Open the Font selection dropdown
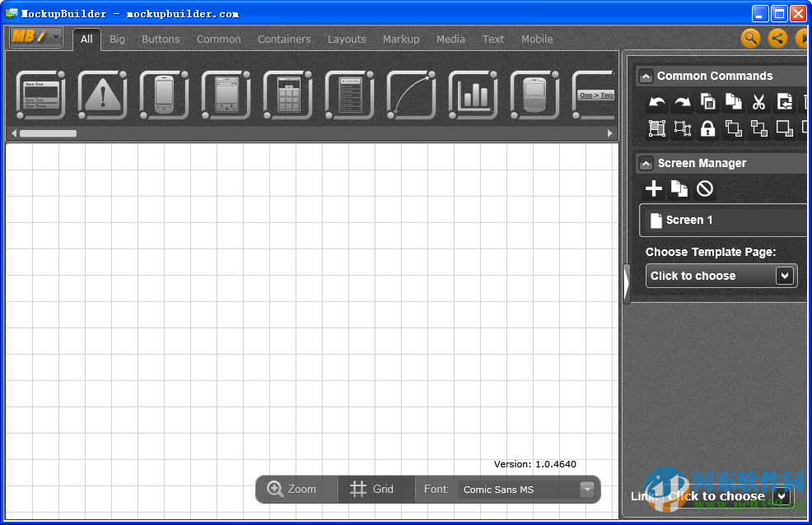This screenshot has height=525, width=812. click(586, 489)
